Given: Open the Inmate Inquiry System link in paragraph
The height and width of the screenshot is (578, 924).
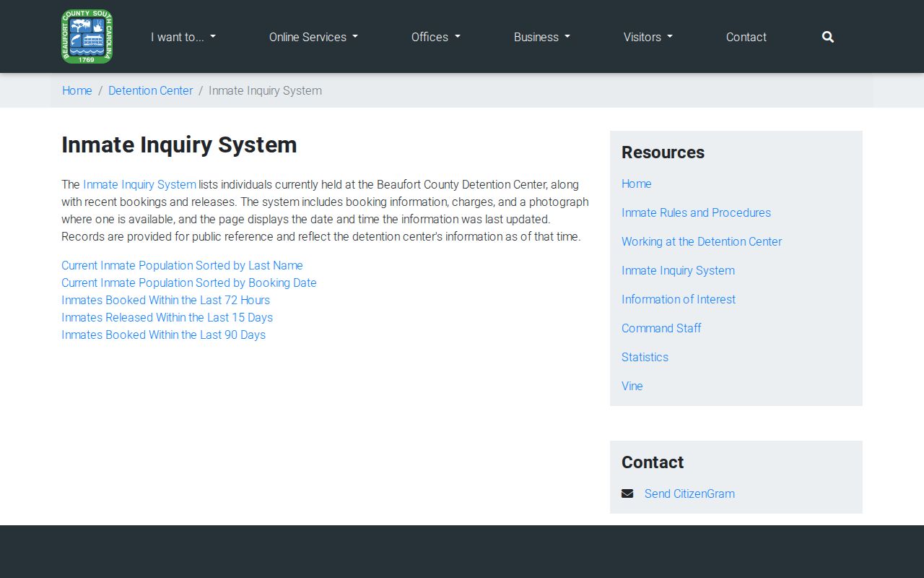Looking at the screenshot, I should 139,184.
